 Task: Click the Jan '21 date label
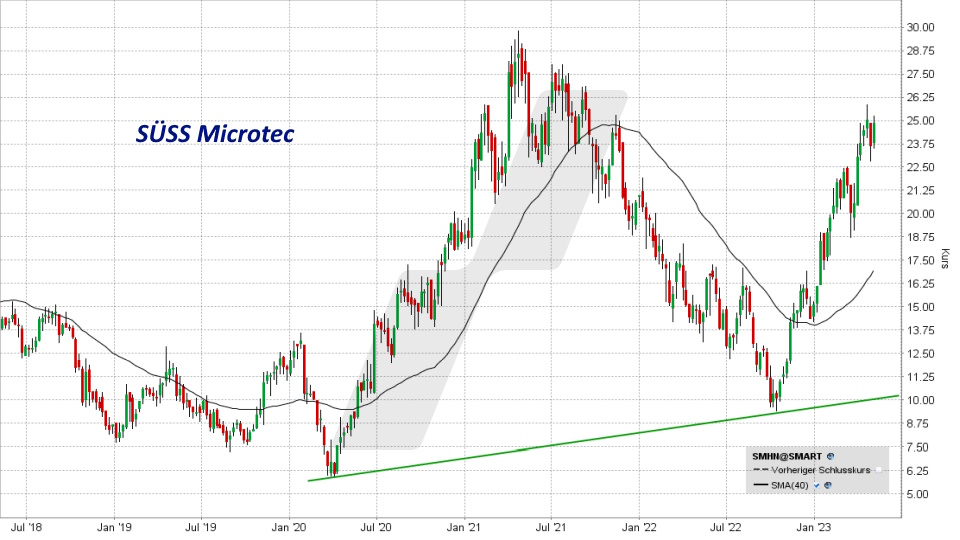coord(464,527)
